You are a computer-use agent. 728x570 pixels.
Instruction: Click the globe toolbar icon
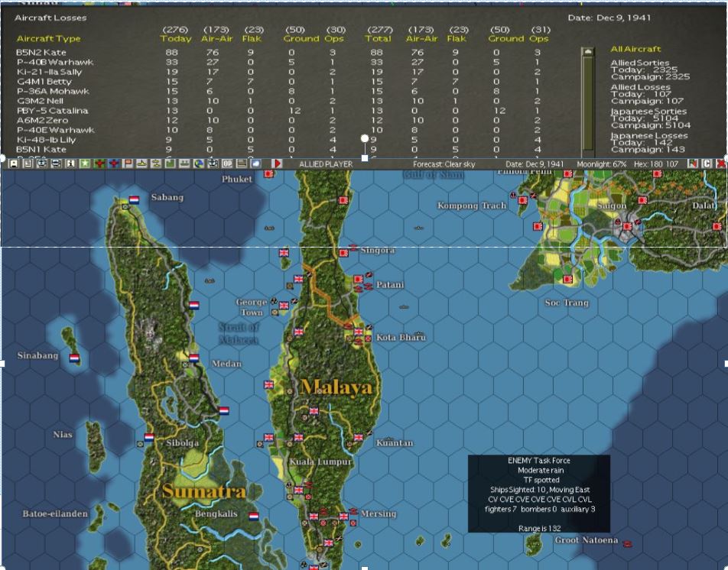pyautogui.click(x=199, y=164)
